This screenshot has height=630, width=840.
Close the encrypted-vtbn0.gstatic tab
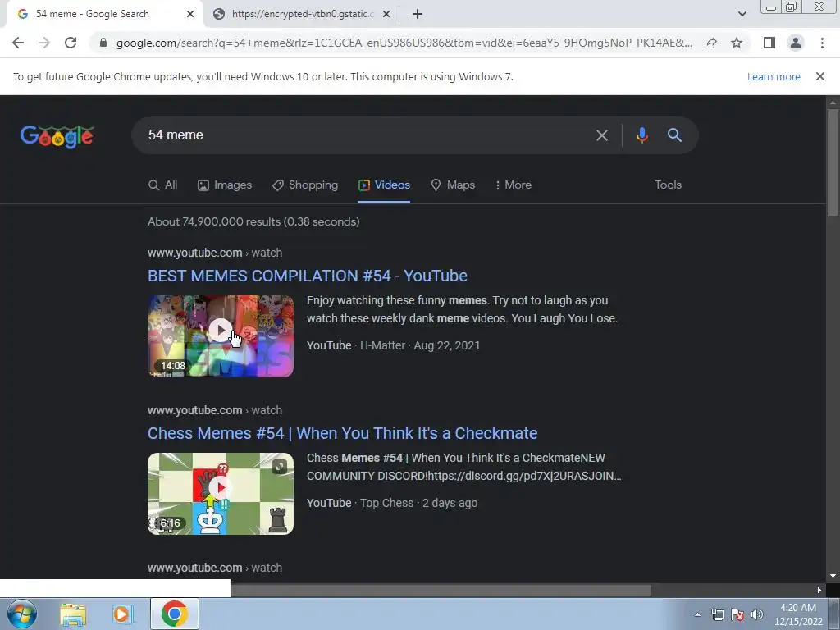coord(386,14)
